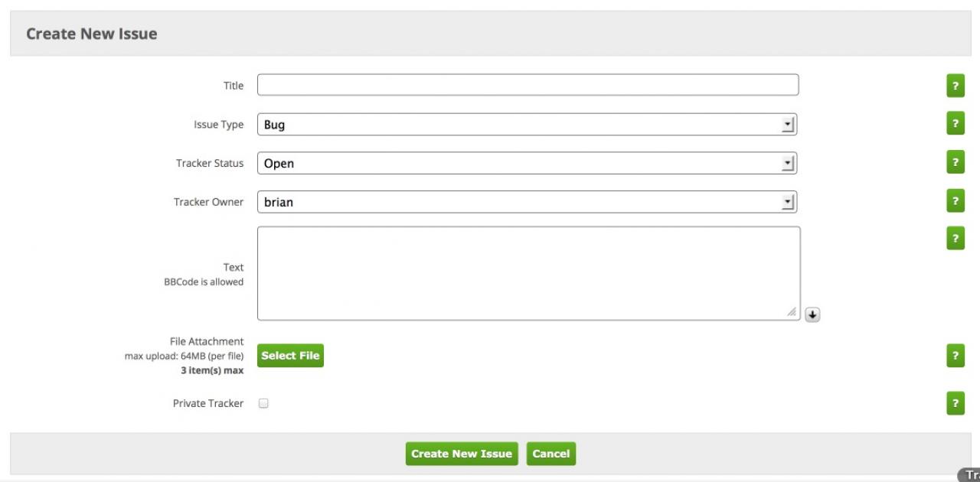Click the down-arrow icon beside the text area
Viewport: 980px width, 482px height.
[x=812, y=314]
